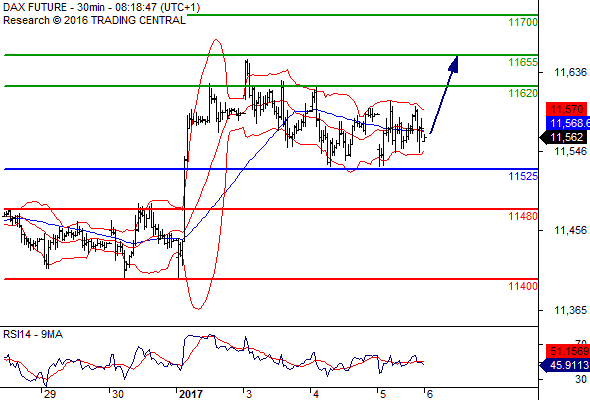The height and width of the screenshot is (400, 590).
Task: Click the black 11,562 current price tag
Action: (x=564, y=137)
